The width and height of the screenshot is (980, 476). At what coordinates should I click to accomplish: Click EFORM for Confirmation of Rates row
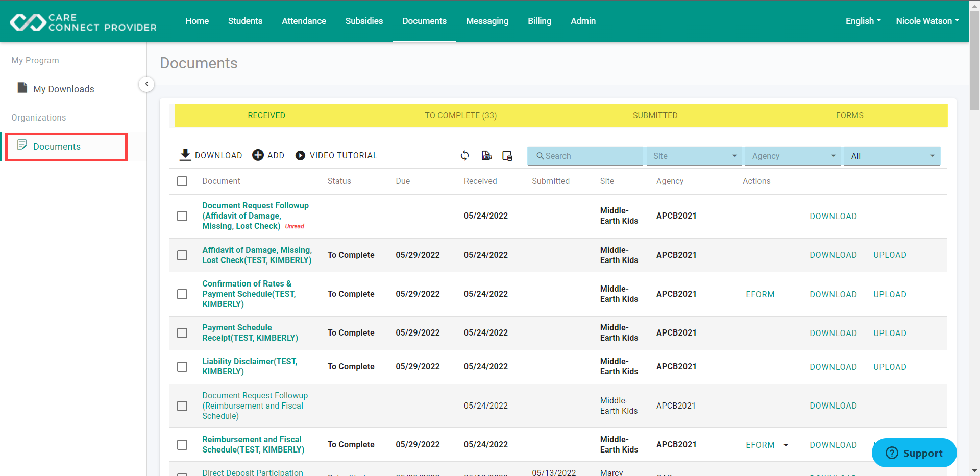(x=760, y=294)
